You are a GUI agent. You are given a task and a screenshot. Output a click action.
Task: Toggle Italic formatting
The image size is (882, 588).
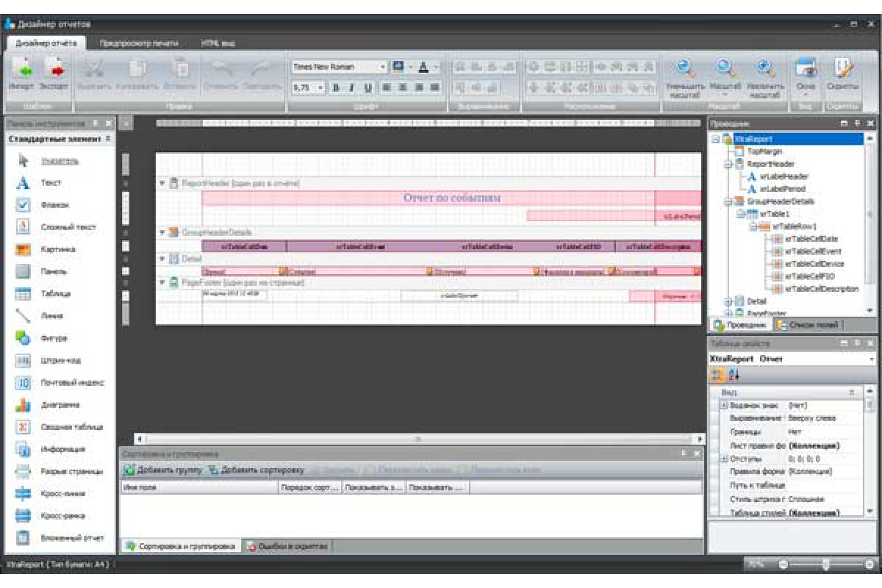coord(351,87)
